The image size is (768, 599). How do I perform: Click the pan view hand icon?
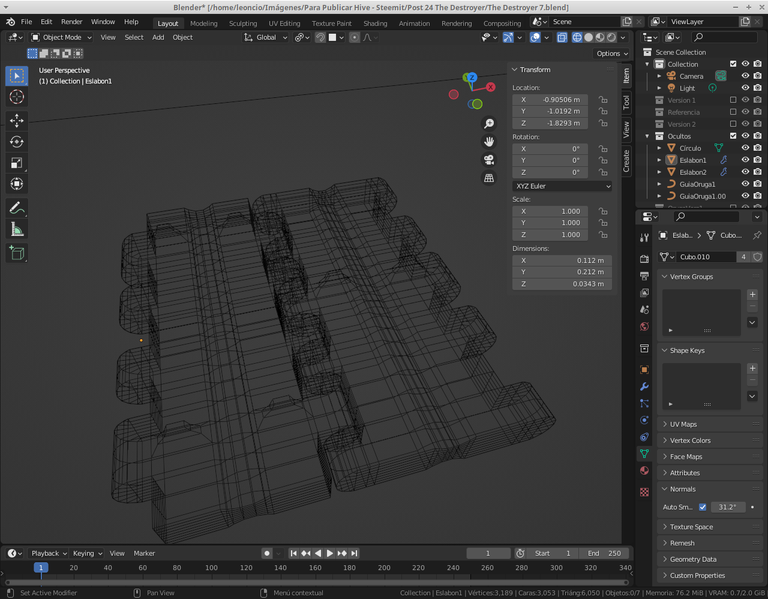(489, 142)
